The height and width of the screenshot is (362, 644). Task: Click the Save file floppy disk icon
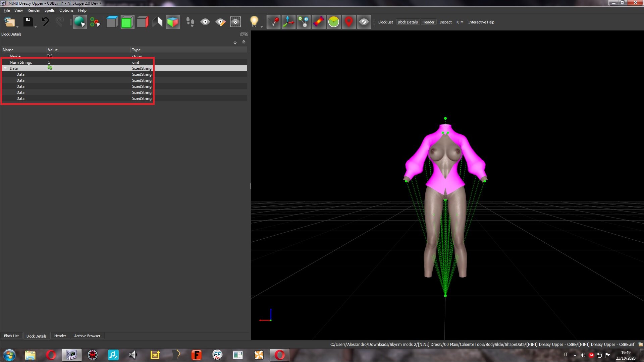tap(28, 22)
